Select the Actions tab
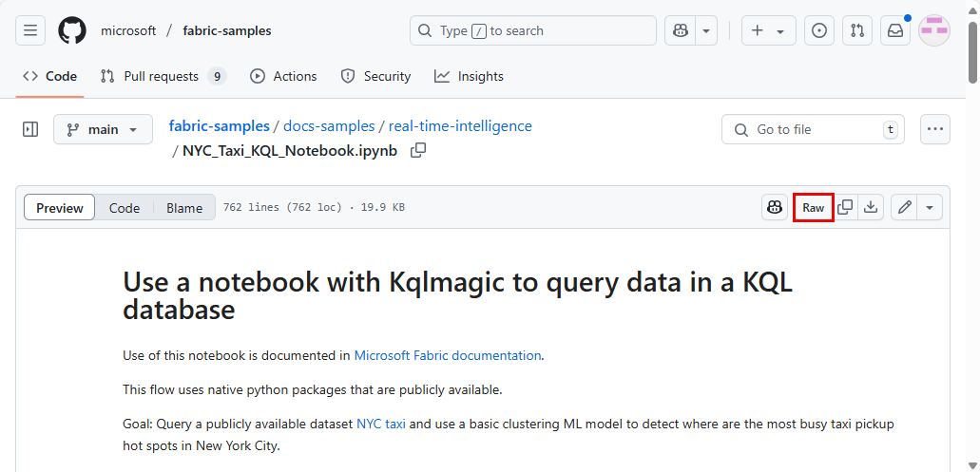980x472 pixels. pos(283,76)
